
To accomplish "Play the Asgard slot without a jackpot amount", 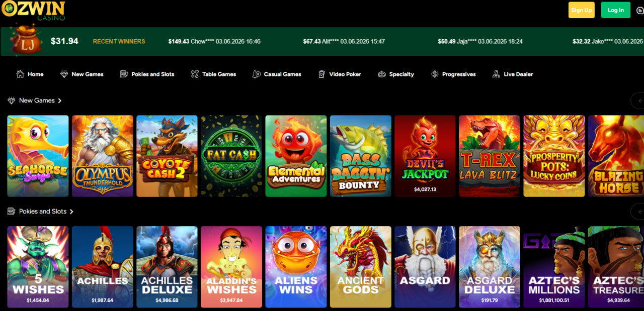I will pyautogui.click(x=425, y=267).
